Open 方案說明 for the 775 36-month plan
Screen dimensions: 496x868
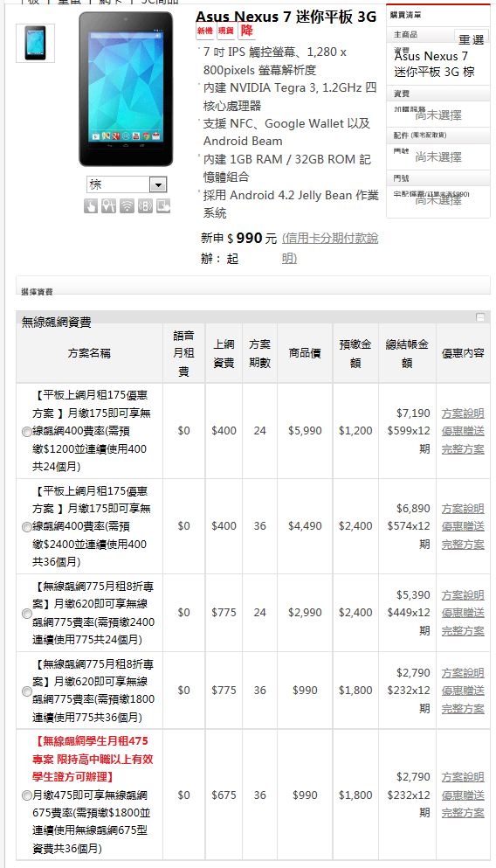click(x=463, y=673)
